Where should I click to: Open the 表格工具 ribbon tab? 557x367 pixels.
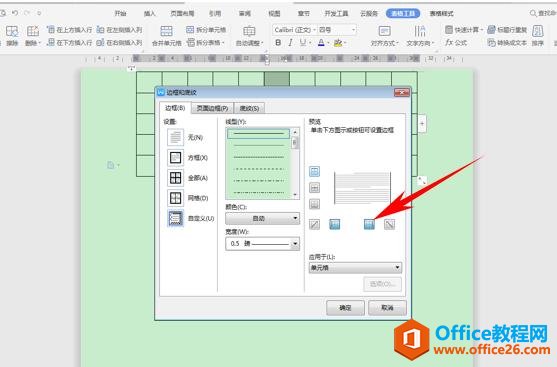(x=403, y=14)
